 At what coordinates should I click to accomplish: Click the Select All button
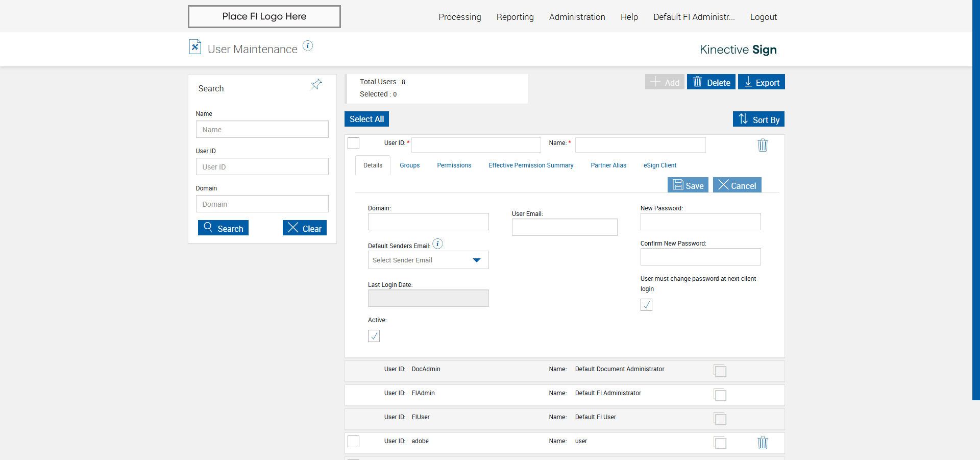[x=367, y=119]
